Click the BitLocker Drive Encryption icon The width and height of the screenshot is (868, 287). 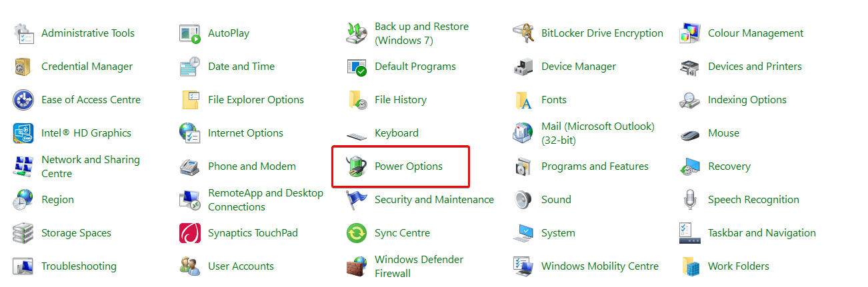coord(523,33)
